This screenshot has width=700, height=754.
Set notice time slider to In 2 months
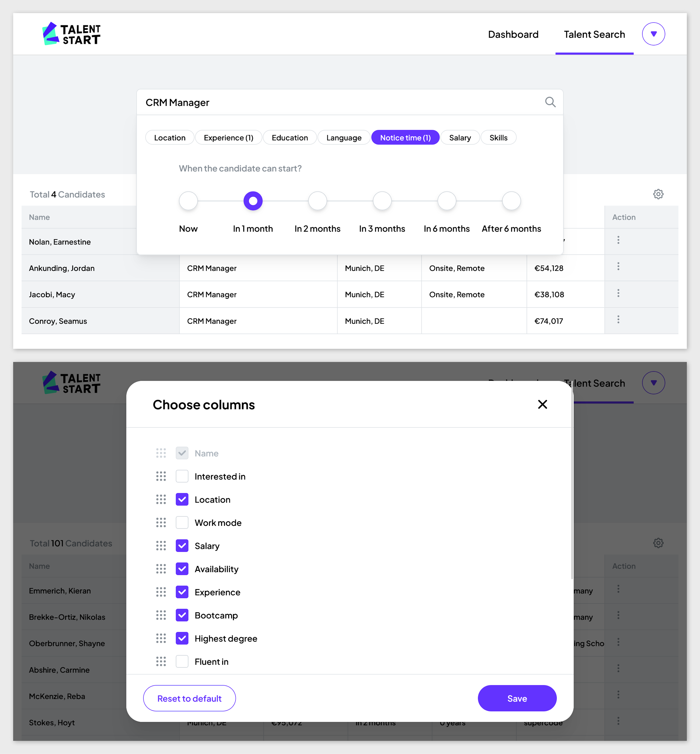coord(317,201)
